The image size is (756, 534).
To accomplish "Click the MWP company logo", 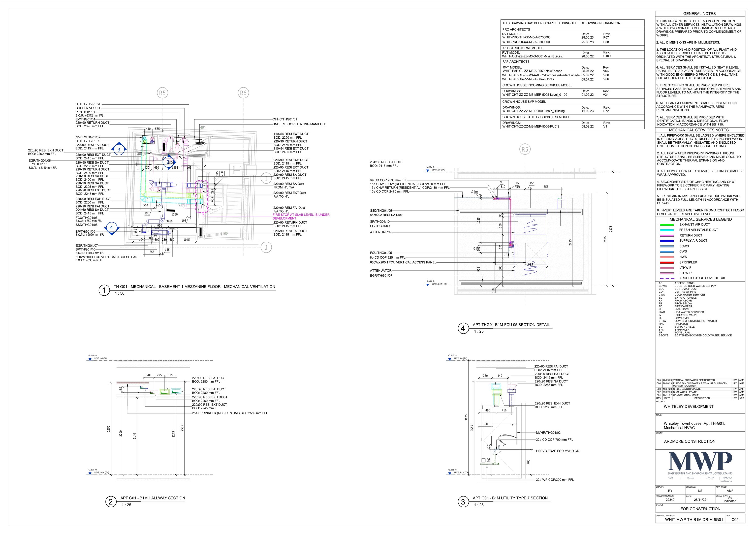I will click(x=700, y=462).
